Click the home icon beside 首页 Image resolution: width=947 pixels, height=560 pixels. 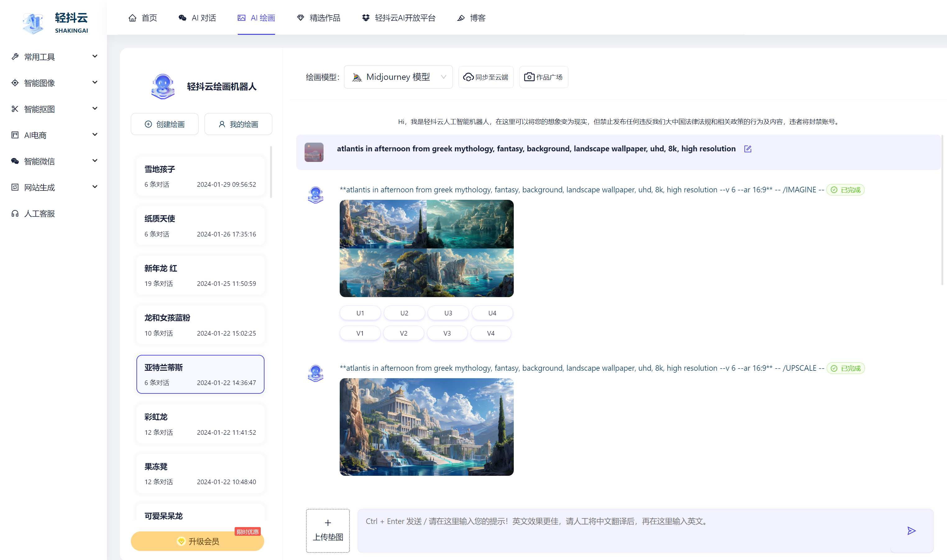(x=132, y=18)
